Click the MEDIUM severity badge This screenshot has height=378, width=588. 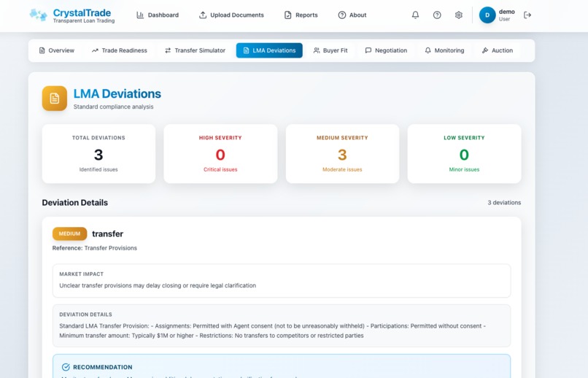click(x=69, y=234)
